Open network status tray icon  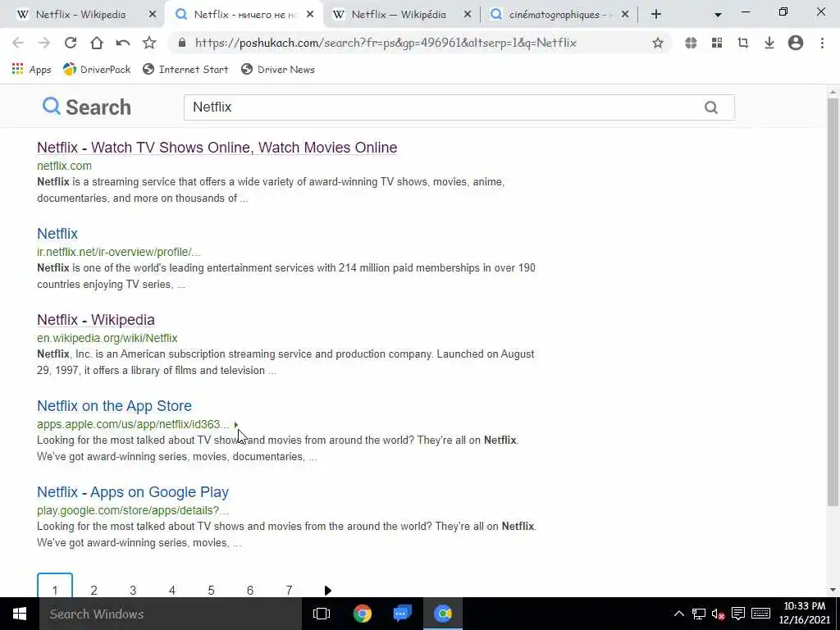pos(699,614)
